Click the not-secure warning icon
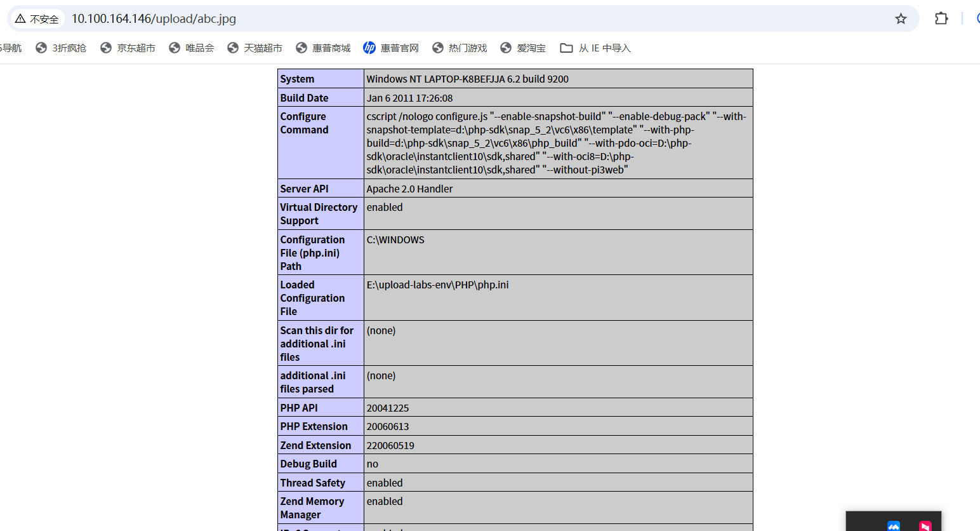The height and width of the screenshot is (531, 980). [20, 19]
